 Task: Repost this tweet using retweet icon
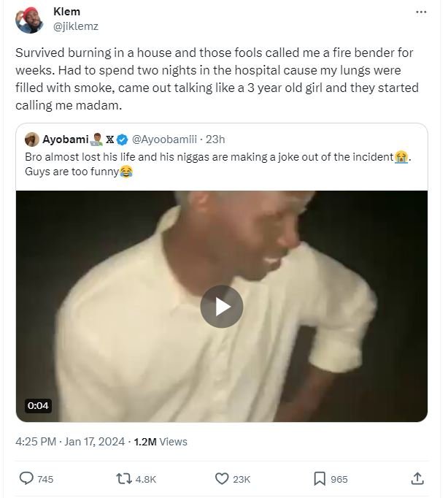click(124, 479)
